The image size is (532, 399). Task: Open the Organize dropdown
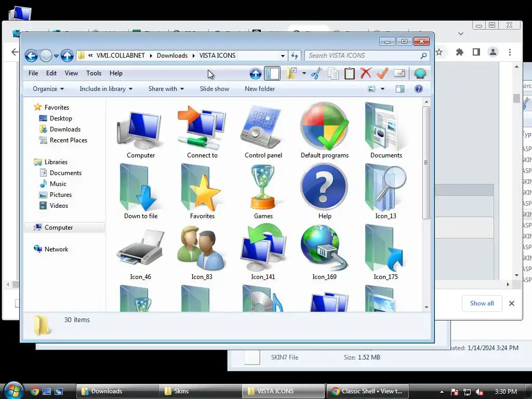[48, 89]
